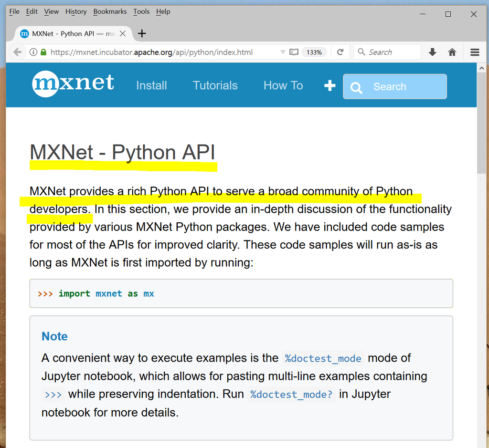The height and width of the screenshot is (448, 489).
Task: Go back using the browser back arrow
Action: [x=18, y=52]
